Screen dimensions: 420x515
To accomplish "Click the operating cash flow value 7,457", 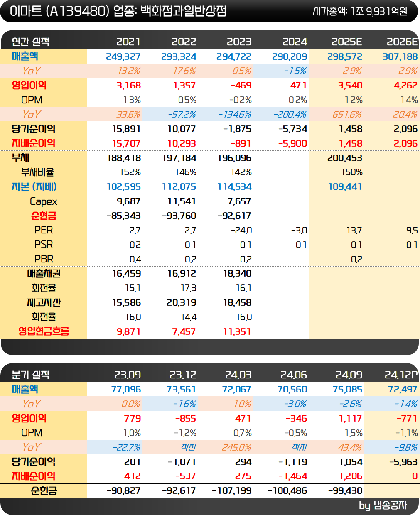I will pos(184,331).
